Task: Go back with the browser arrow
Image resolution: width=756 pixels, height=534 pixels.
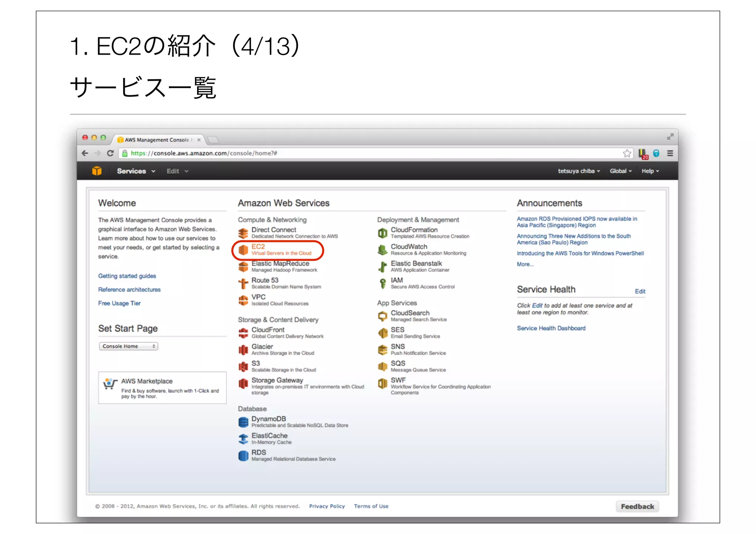Action: (85, 153)
